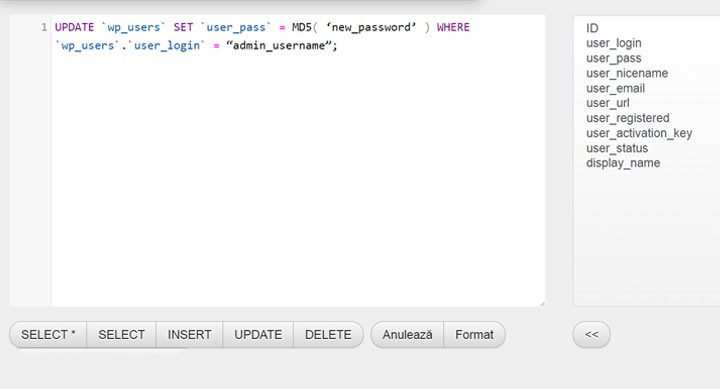The image size is (720, 389).
Task: Select user_url column
Action: coord(608,103)
